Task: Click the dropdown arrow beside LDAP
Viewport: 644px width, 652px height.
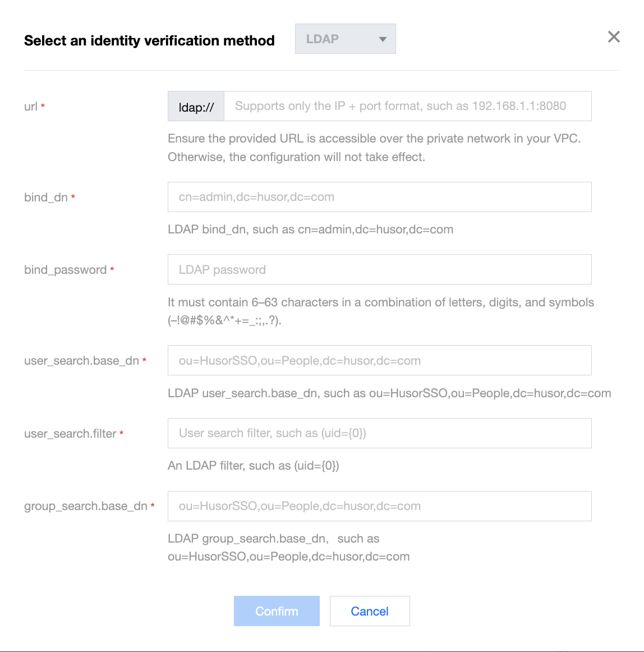Action: coord(383,39)
